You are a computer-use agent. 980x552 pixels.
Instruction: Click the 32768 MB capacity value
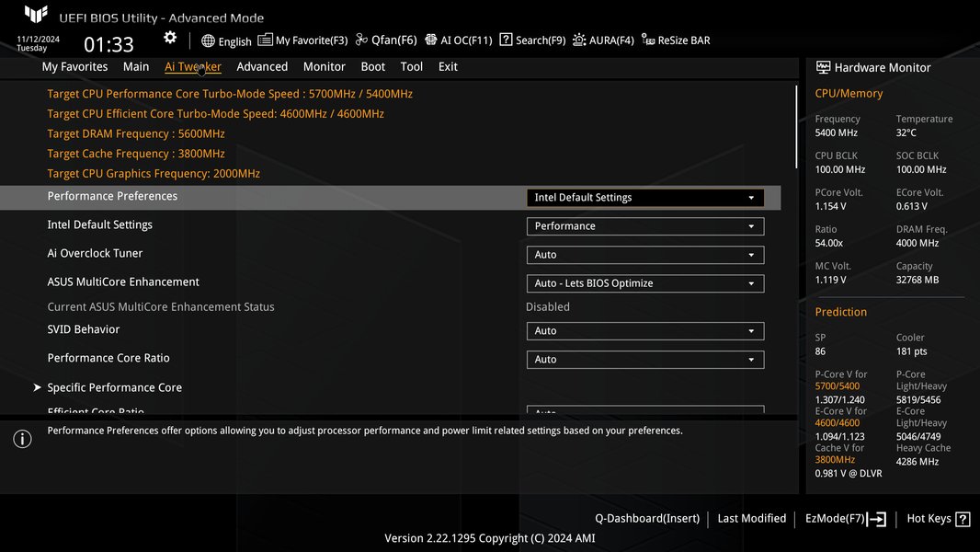point(917,280)
